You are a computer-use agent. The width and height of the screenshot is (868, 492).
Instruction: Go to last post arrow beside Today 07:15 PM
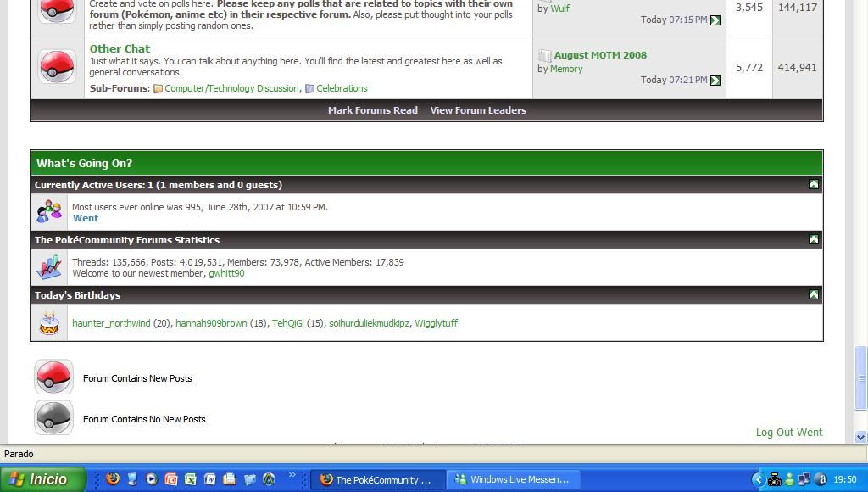pyautogui.click(x=715, y=20)
